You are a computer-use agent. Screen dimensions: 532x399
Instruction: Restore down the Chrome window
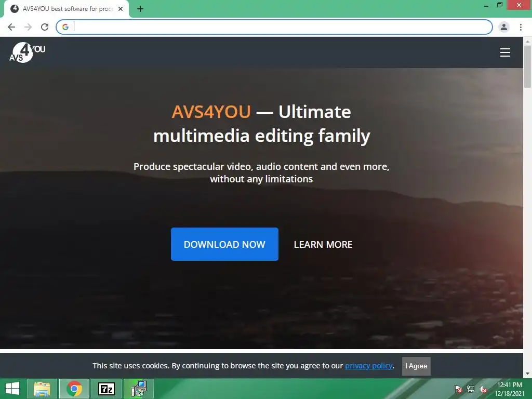pyautogui.click(x=499, y=5)
